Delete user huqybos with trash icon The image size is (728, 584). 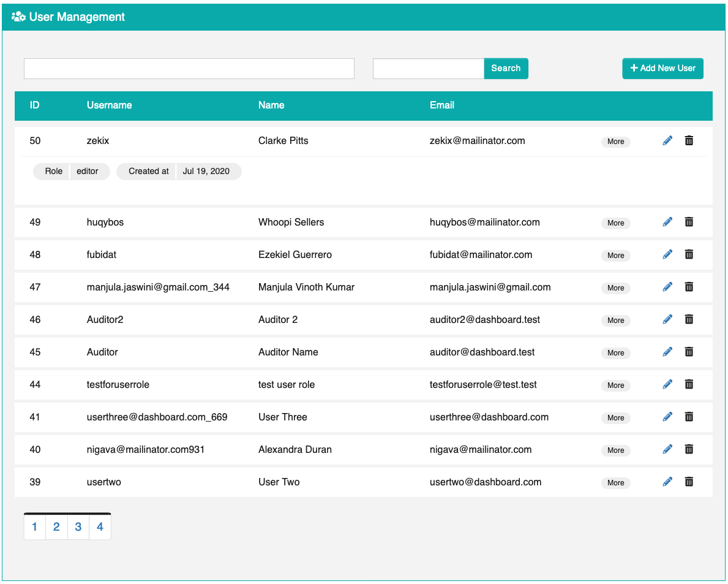[689, 222]
